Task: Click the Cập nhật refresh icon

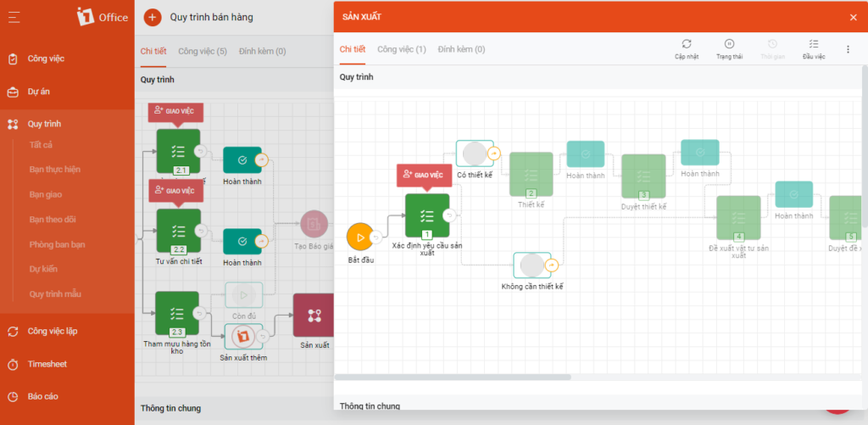Action: [x=687, y=44]
